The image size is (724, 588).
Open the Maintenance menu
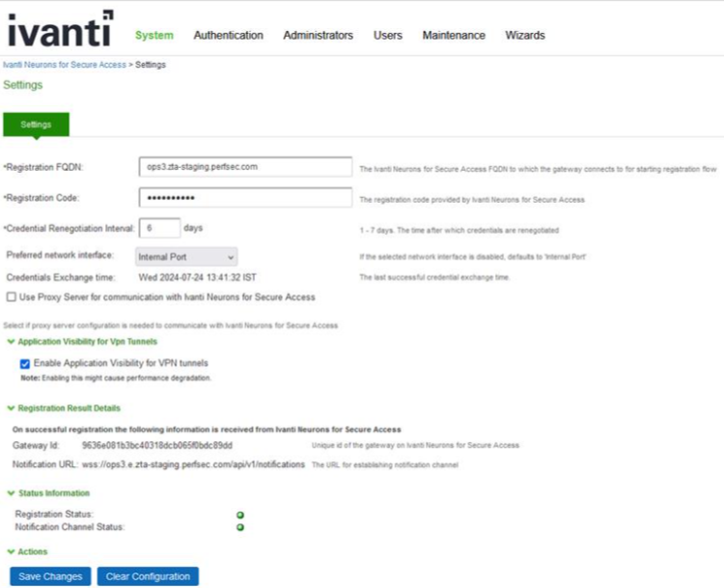454,36
